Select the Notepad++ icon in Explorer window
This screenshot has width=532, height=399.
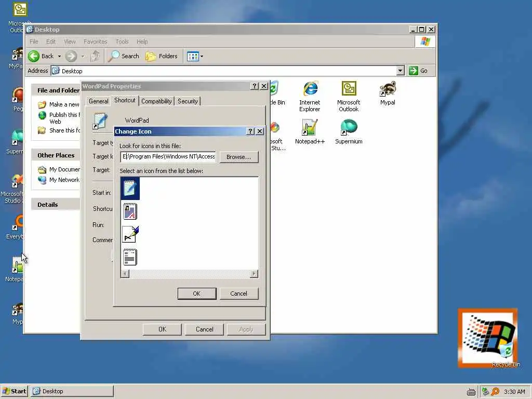coord(310,131)
